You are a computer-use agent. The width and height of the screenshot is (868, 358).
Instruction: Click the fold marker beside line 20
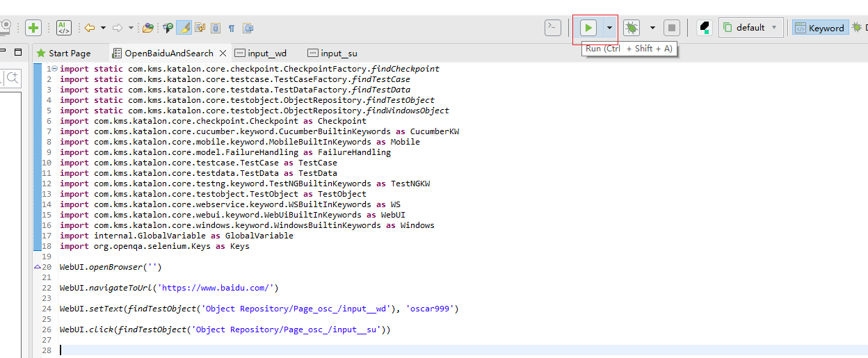(38, 267)
